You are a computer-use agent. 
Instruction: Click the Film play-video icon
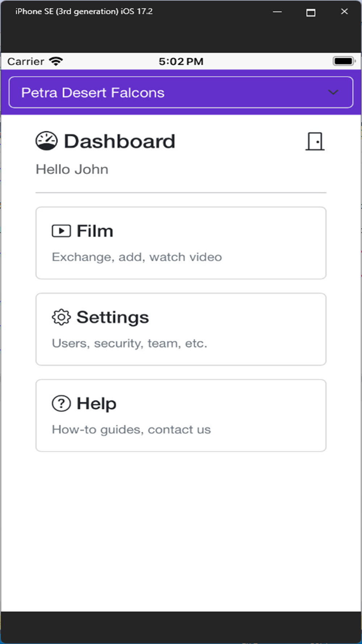click(61, 231)
